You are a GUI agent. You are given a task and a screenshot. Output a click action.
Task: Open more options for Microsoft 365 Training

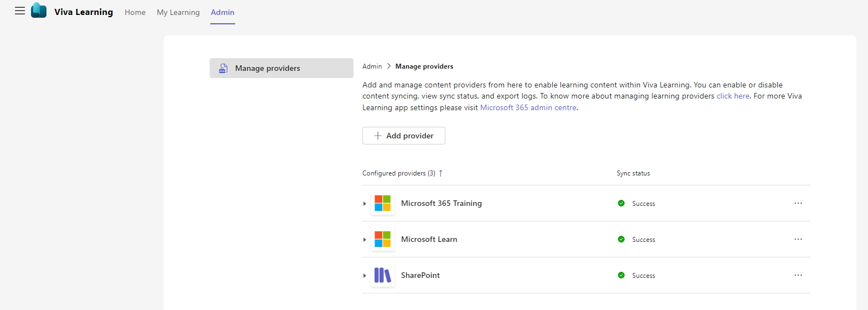tap(798, 203)
